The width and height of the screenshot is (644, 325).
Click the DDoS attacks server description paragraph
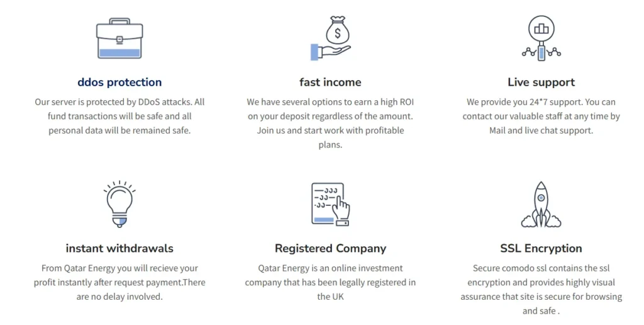point(119,116)
